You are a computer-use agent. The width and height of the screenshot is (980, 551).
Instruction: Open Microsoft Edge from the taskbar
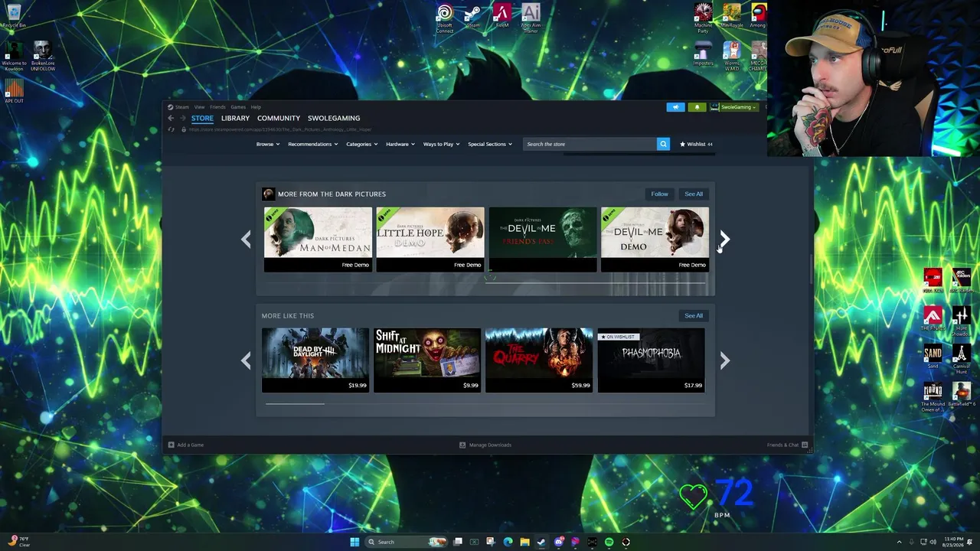[x=508, y=542]
